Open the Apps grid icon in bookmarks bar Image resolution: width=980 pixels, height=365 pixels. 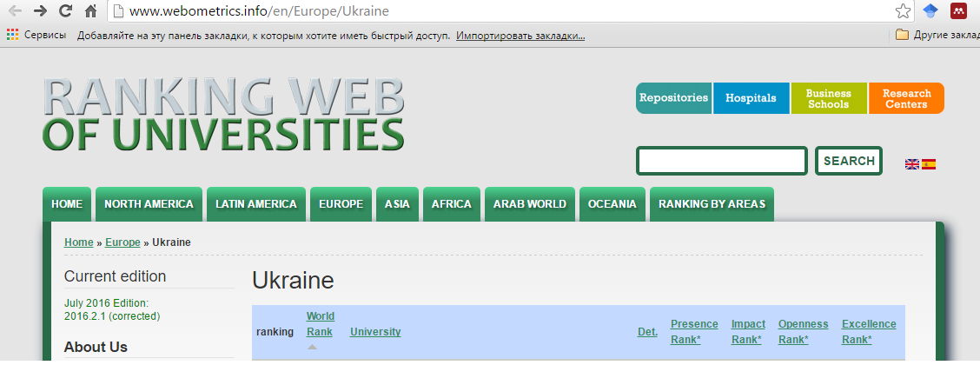click(12, 36)
